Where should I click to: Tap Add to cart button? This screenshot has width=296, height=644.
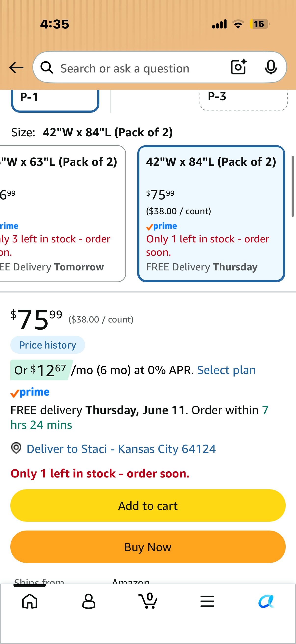tap(148, 505)
